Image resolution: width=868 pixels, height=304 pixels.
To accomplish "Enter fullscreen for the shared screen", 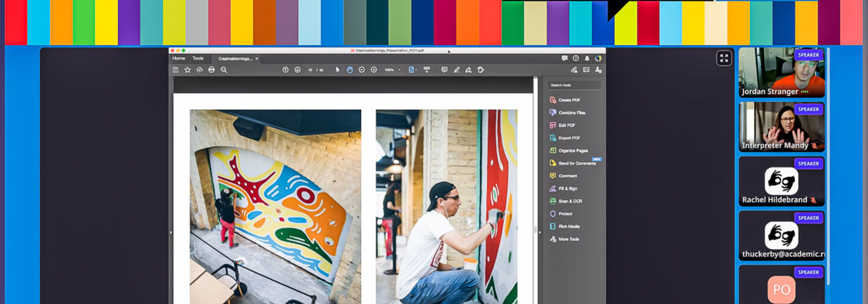I will coord(724,59).
